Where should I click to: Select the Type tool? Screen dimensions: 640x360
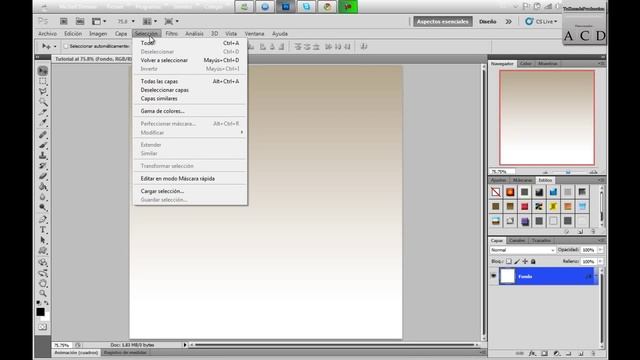coord(43,230)
